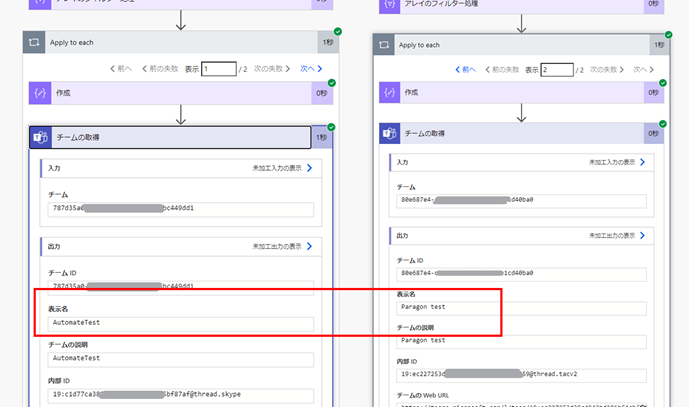Click the Teams icon of left チームの取得

40,138
